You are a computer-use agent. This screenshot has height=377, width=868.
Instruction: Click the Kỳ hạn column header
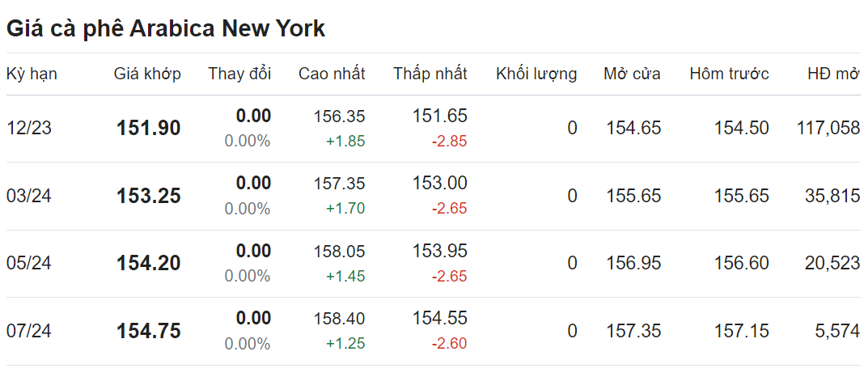tap(32, 74)
